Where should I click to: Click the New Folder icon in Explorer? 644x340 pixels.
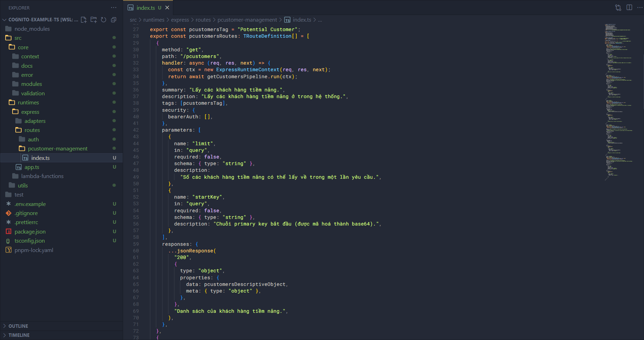click(x=93, y=20)
